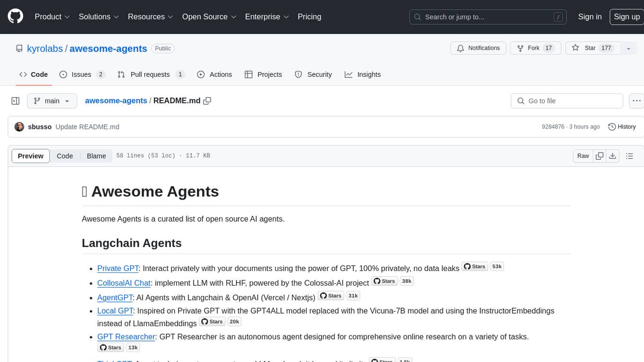644x362 pixels.
Task: Open the Update README.md commit message
Action: 87,127
